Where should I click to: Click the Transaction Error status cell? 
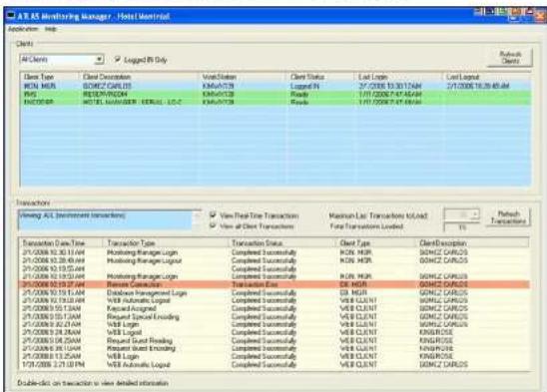coord(255,284)
